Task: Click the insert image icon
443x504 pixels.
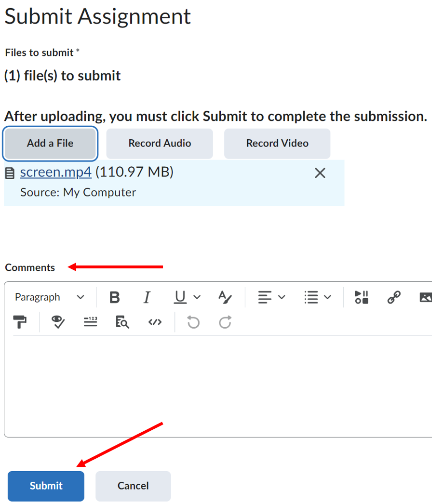Action: (x=425, y=297)
